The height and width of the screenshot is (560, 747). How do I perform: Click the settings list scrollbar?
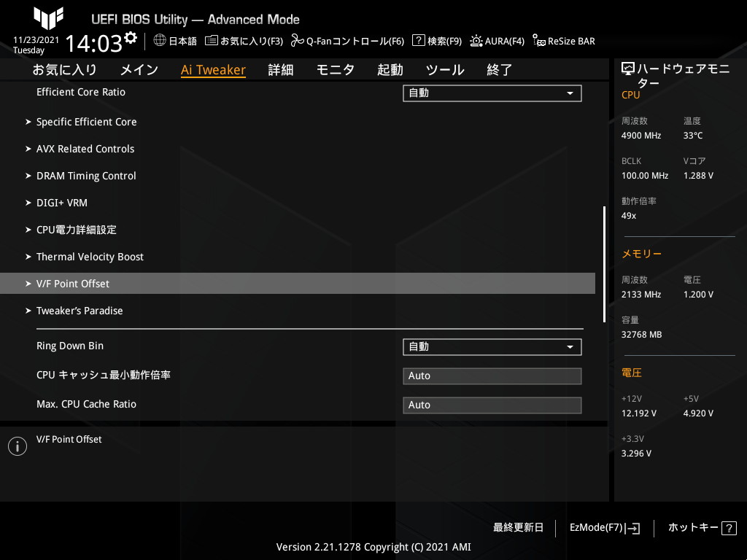(604, 264)
